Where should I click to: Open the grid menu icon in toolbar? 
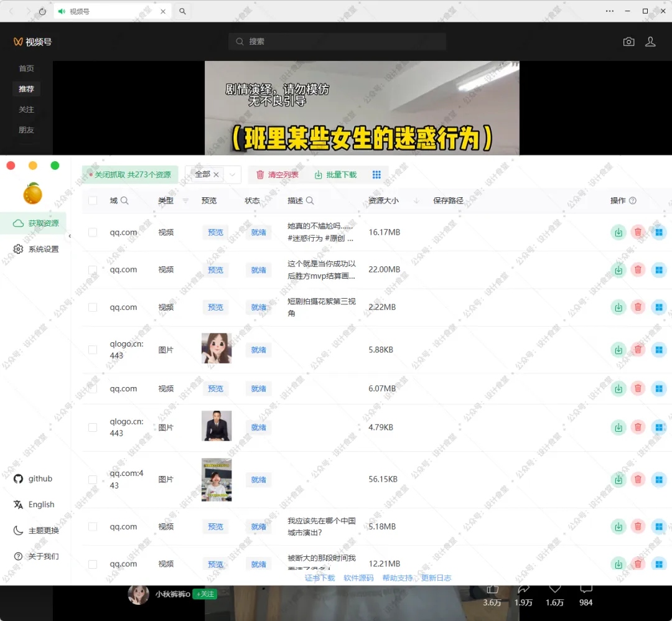(x=376, y=174)
